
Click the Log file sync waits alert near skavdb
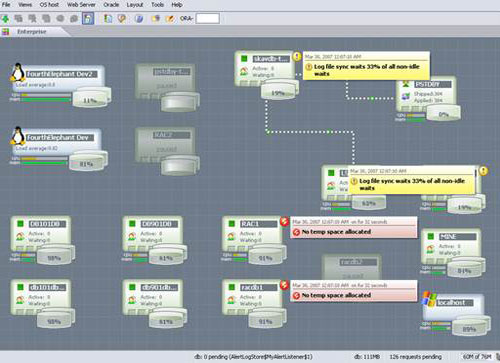(x=367, y=66)
